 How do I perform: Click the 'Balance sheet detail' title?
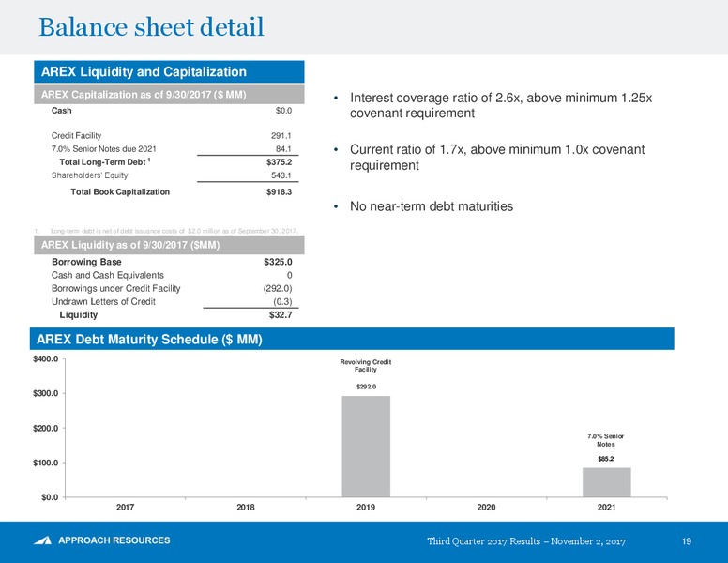click(151, 26)
